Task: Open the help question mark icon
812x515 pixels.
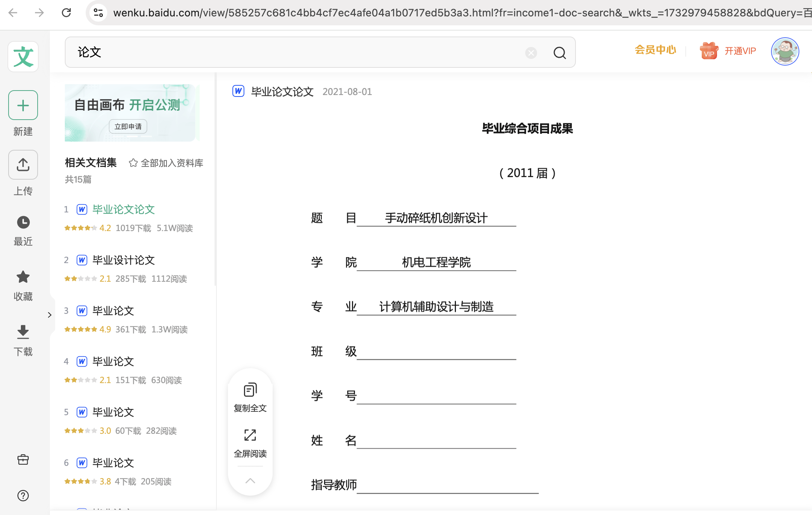Action: [23, 496]
